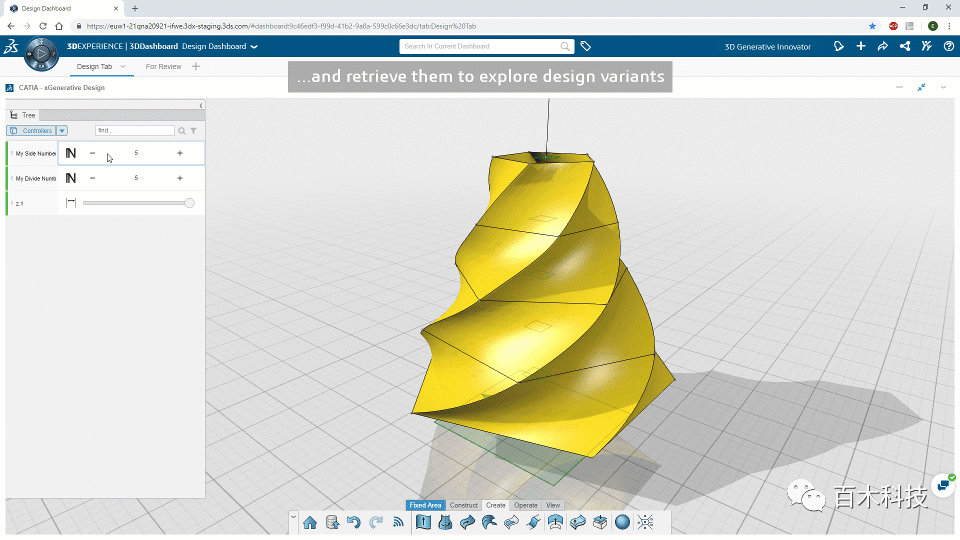Select the Construct tab in action bar

pyautogui.click(x=463, y=505)
